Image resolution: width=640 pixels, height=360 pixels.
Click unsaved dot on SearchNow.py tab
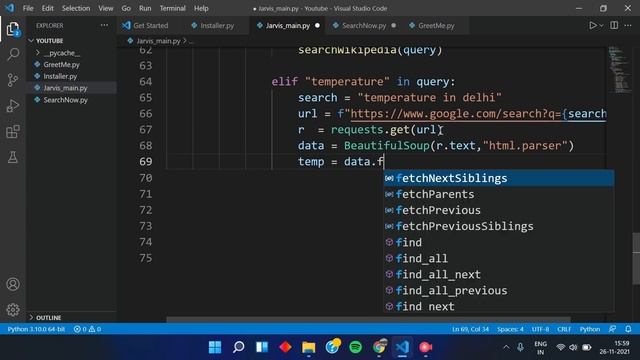point(393,25)
